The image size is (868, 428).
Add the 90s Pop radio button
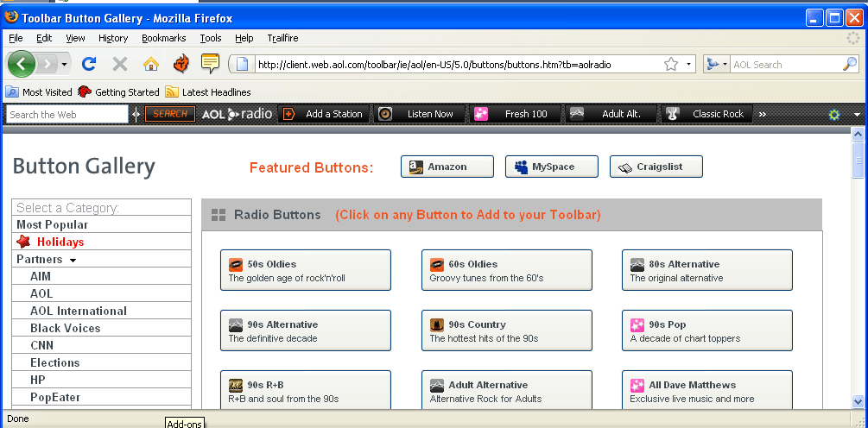pyautogui.click(x=706, y=330)
